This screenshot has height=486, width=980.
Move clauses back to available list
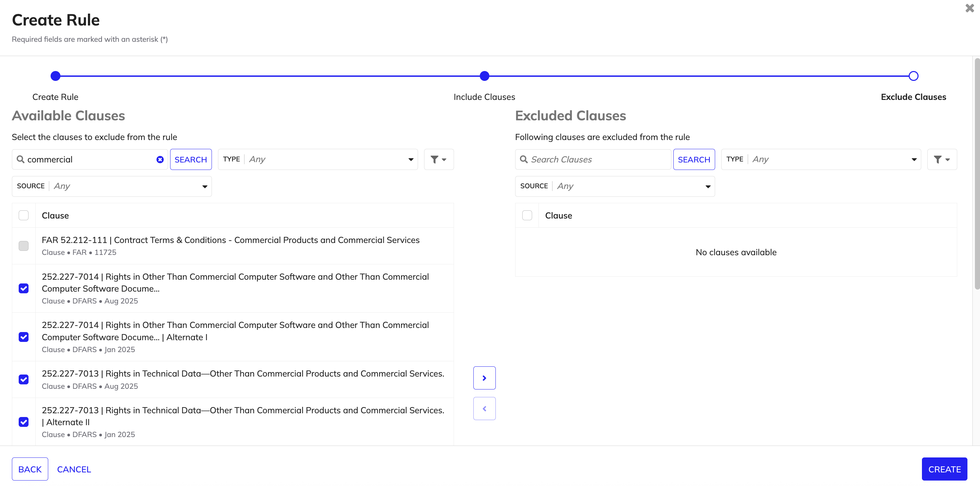coord(484,409)
